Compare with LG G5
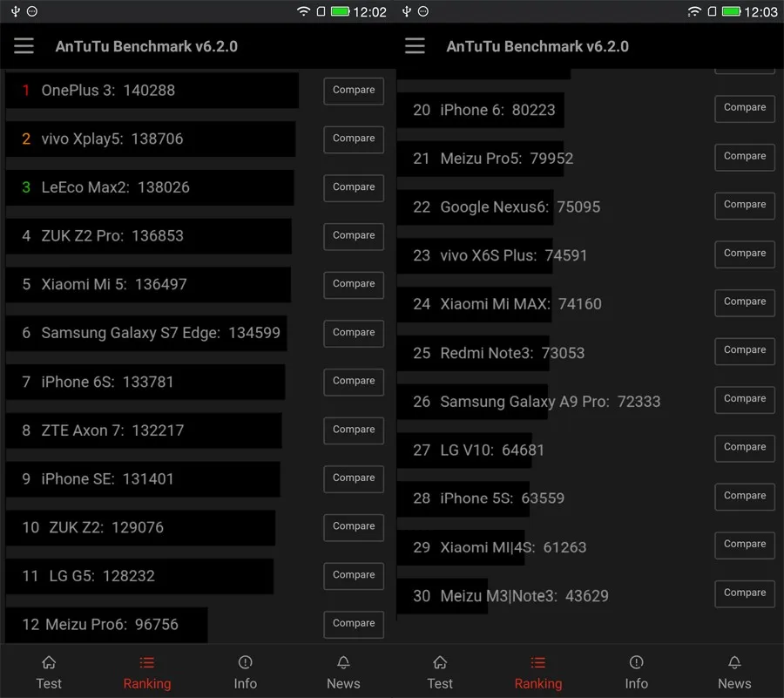 pos(354,575)
